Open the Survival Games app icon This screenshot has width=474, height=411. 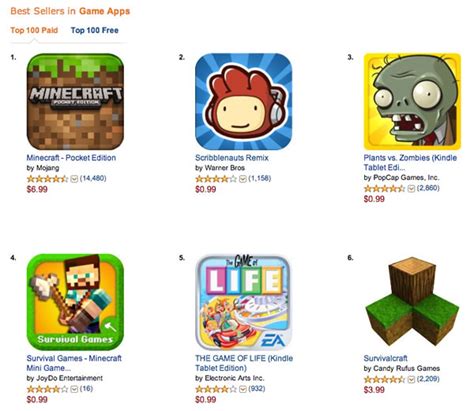tap(75, 302)
